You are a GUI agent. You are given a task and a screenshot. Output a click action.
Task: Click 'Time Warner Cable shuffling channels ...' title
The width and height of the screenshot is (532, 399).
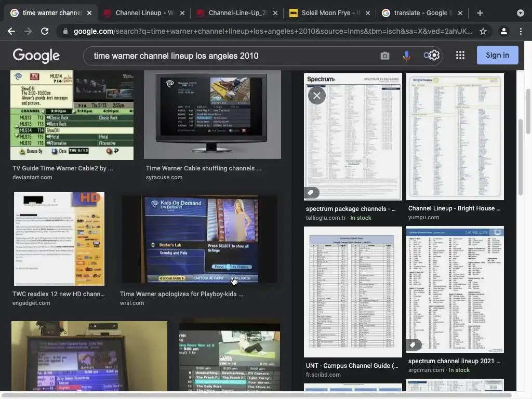point(204,168)
